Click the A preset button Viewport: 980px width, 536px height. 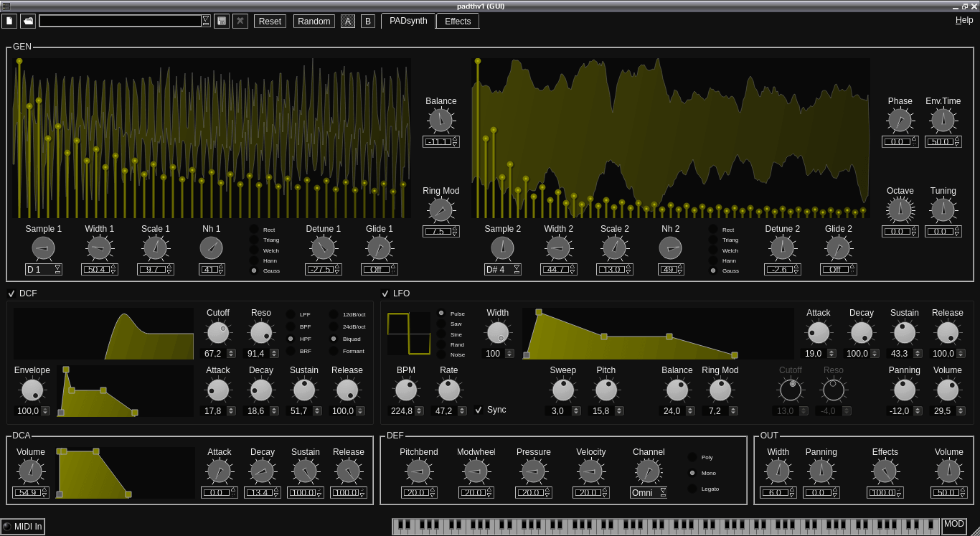point(348,22)
